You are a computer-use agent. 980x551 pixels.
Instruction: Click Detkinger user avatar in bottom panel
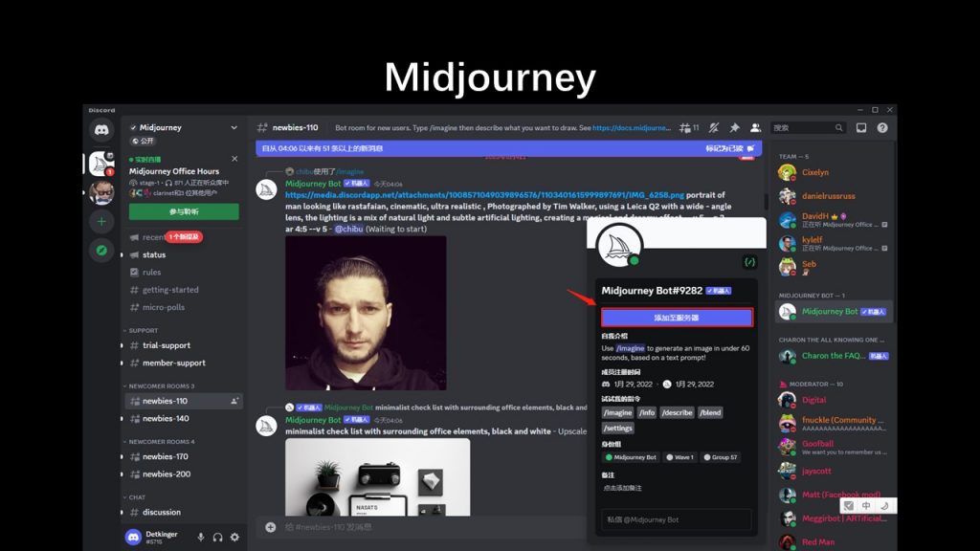[x=133, y=537]
